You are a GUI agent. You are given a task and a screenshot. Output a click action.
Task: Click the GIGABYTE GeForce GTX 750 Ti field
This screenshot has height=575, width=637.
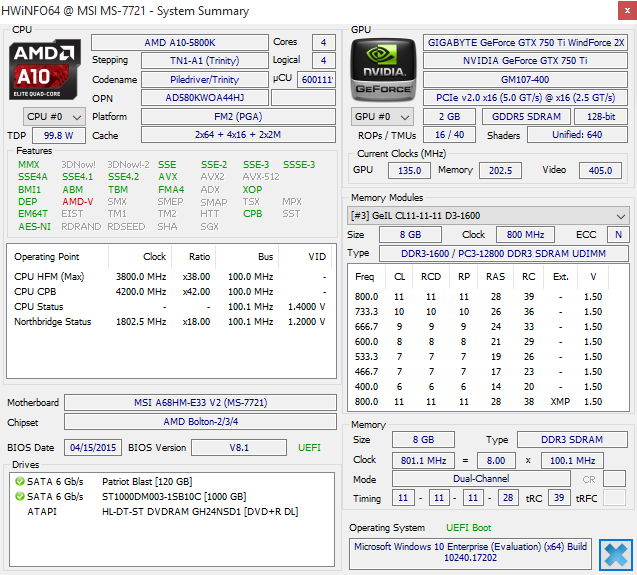[525, 43]
